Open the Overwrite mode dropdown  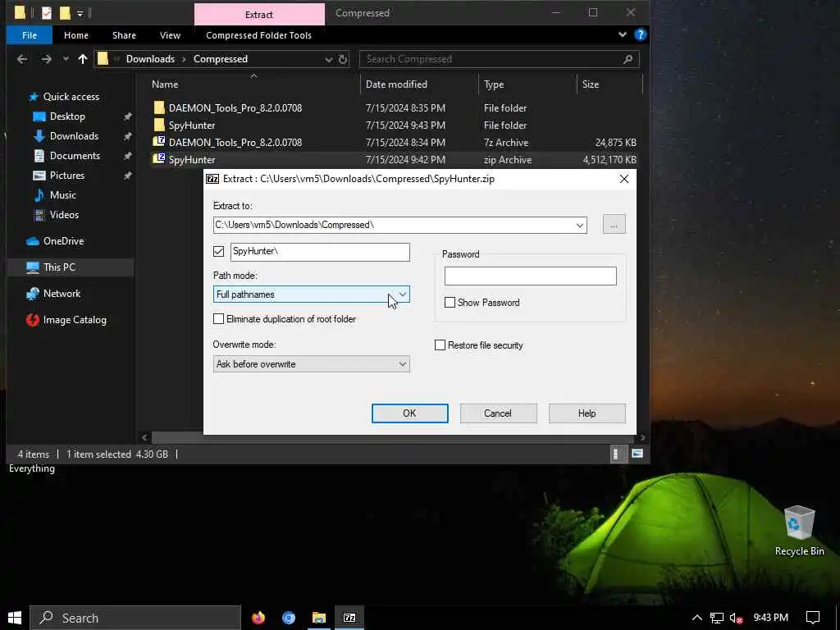pos(311,363)
